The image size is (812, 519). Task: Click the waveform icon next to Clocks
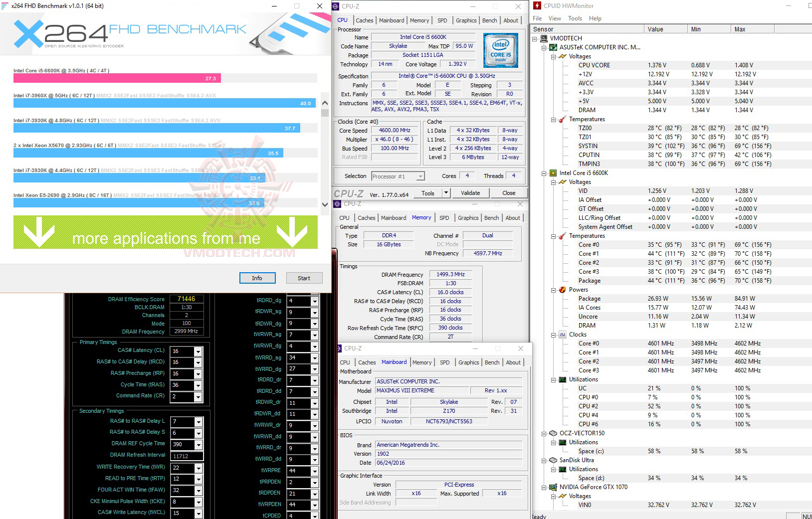click(x=563, y=335)
